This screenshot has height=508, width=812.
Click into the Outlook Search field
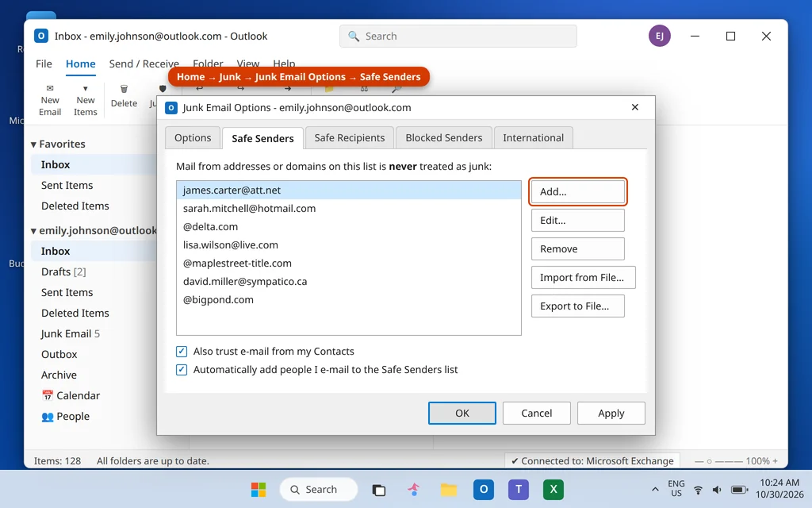pos(458,37)
